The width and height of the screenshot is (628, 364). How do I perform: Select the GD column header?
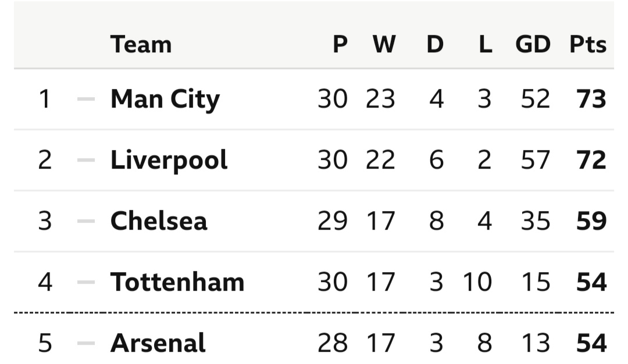coord(533,44)
